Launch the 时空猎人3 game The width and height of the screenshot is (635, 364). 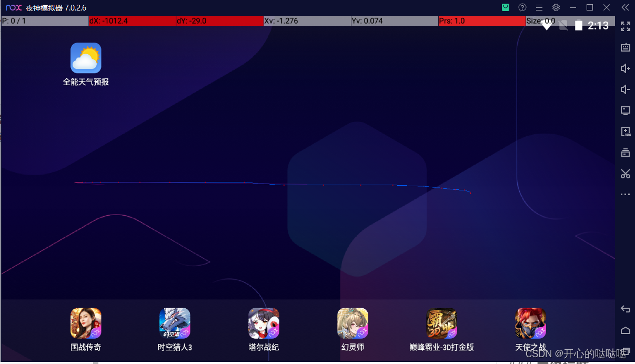pyautogui.click(x=175, y=323)
